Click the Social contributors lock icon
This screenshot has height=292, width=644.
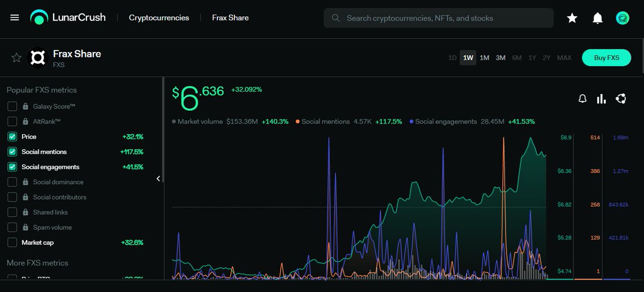point(26,197)
